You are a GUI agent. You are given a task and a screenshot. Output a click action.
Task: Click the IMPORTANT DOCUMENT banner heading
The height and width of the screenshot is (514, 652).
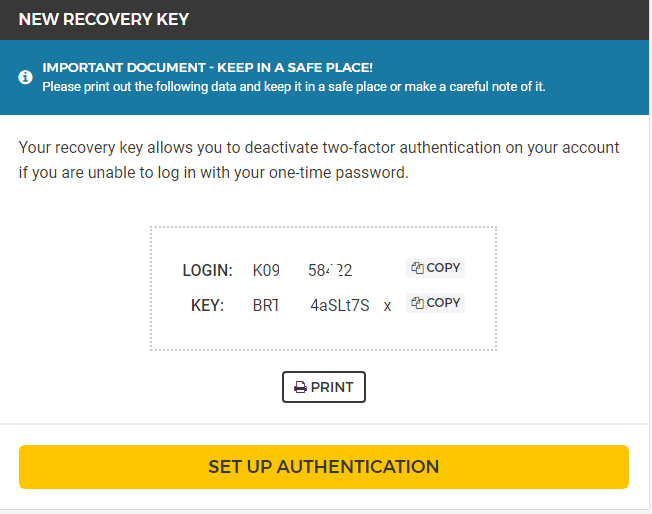coord(207,67)
